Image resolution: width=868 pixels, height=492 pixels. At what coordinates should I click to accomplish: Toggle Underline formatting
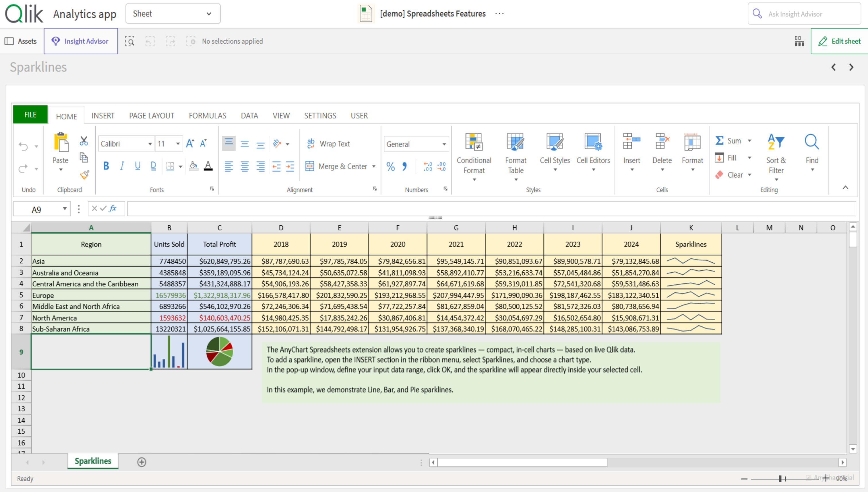click(x=137, y=166)
